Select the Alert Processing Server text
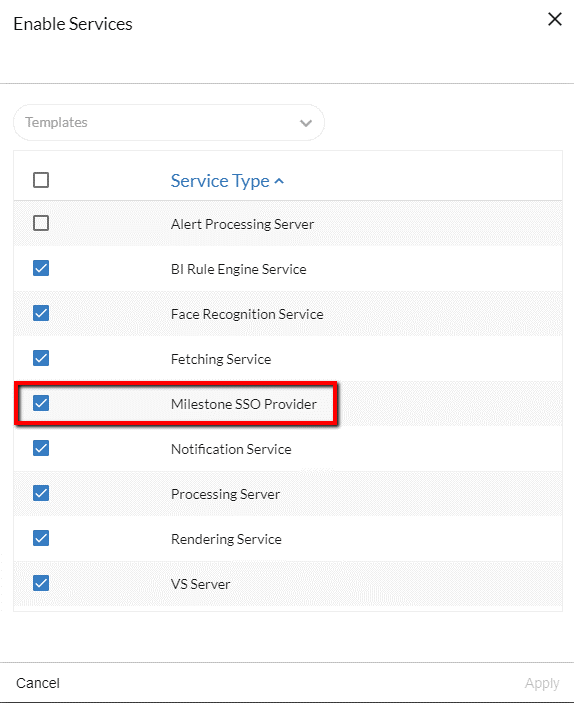The width and height of the screenshot is (574, 703). click(242, 224)
